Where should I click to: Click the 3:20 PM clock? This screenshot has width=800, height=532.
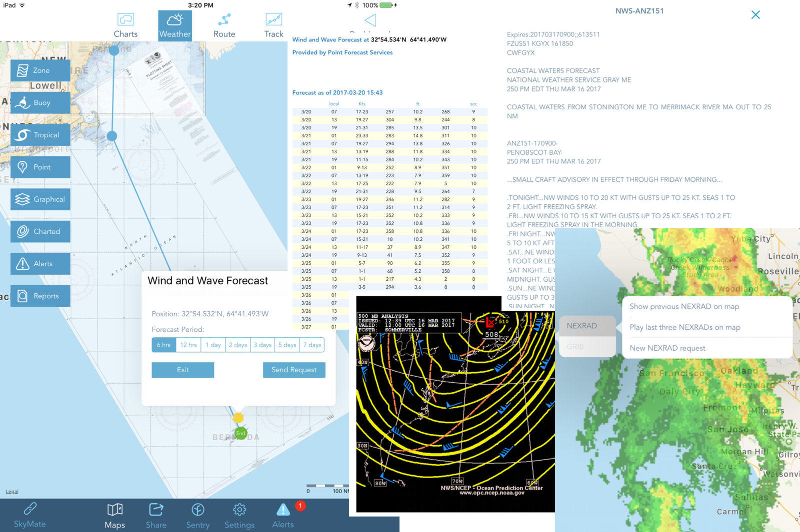tap(200, 5)
